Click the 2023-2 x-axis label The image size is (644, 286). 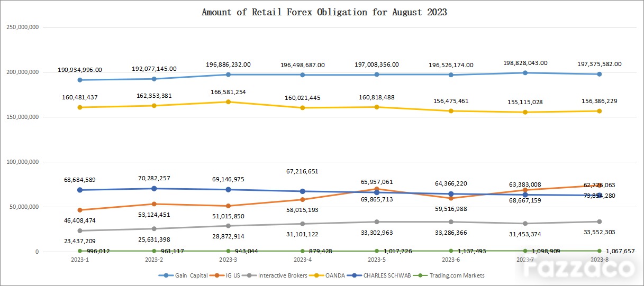(154, 260)
